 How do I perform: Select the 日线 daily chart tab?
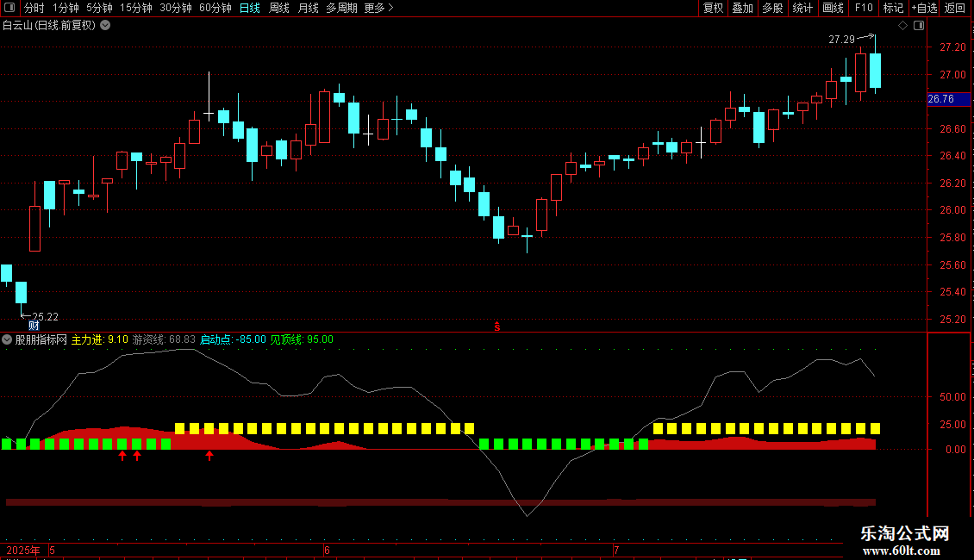coord(250,8)
